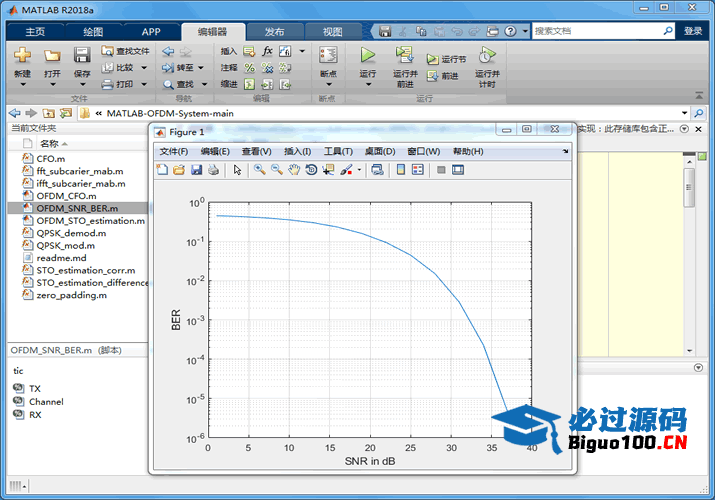Viewport: 715px width, 500px height.
Task: Select Rotate 3D tool in Figure 1
Action: 311,170
